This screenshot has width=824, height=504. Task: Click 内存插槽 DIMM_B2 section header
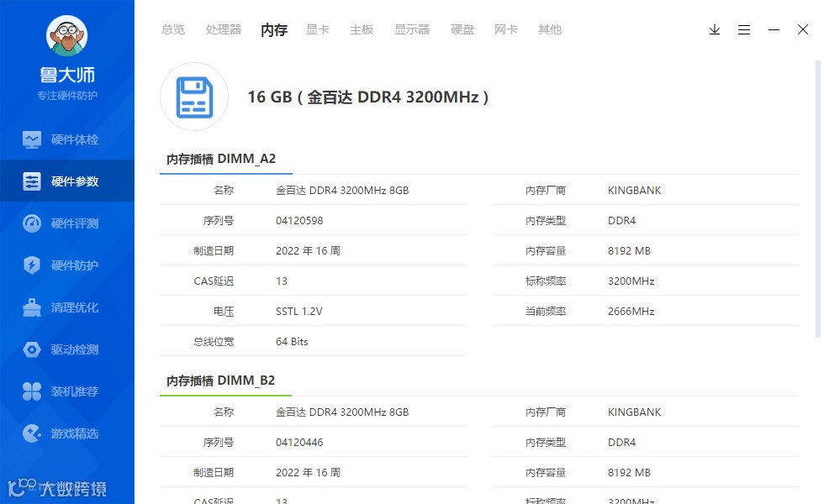pyautogui.click(x=220, y=381)
